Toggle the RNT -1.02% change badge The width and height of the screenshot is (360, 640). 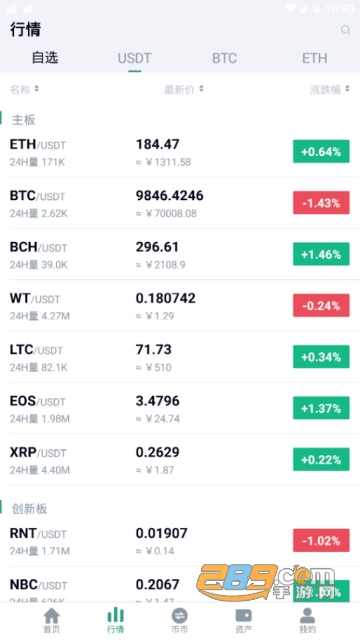coord(321,540)
